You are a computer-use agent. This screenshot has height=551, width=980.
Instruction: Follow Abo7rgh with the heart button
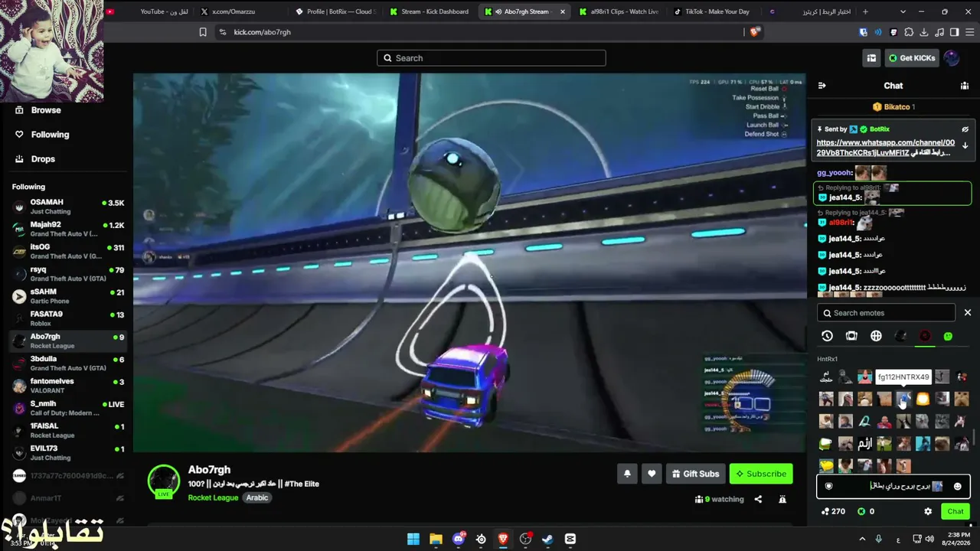tap(652, 474)
